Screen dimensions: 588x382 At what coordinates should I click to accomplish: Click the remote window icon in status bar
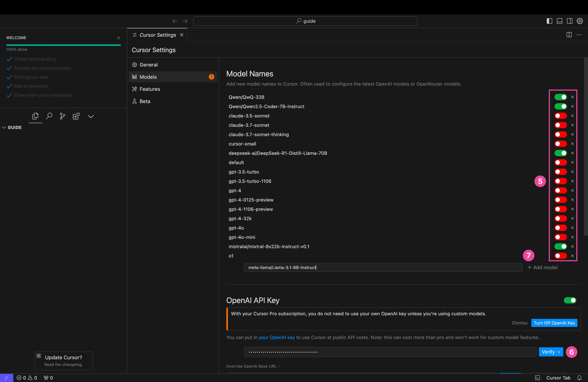coord(7,378)
